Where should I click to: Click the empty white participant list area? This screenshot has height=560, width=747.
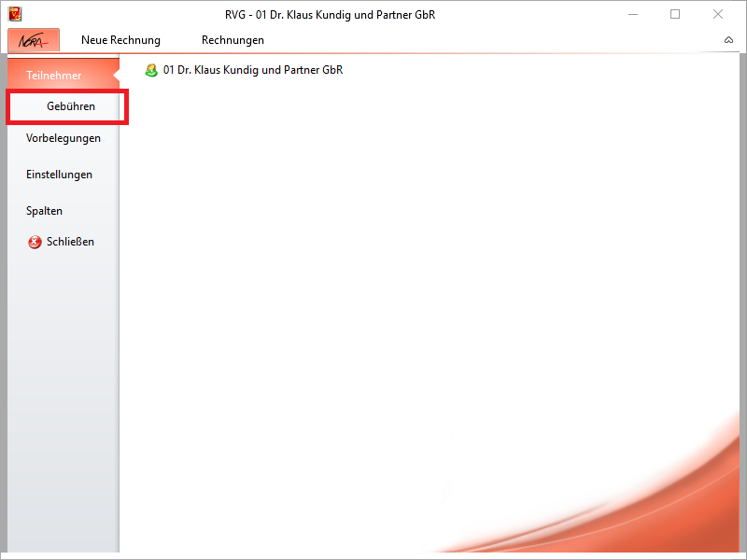click(420, 280)
